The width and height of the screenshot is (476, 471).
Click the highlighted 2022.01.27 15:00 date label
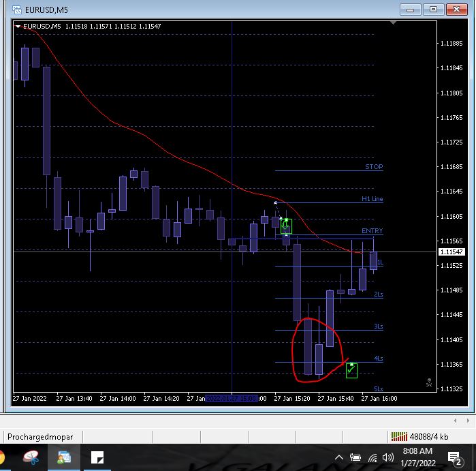(232, 398)
